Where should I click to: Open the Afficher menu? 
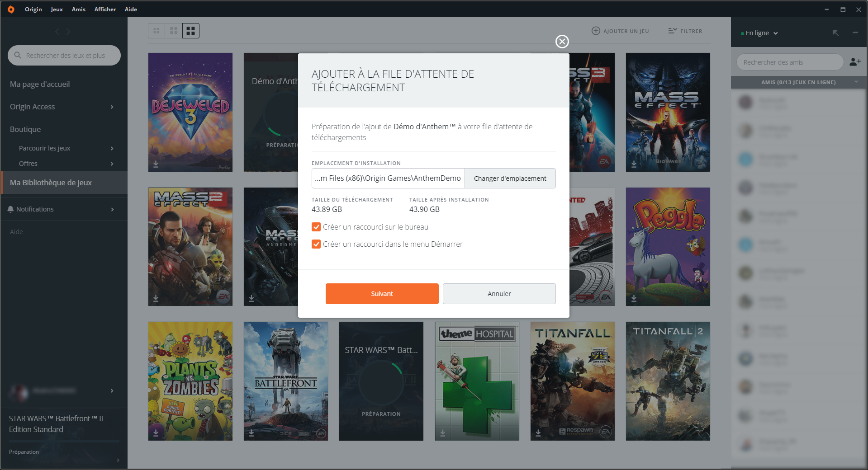point(105,9)
